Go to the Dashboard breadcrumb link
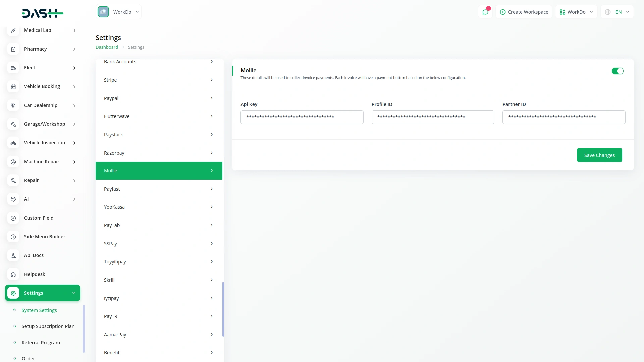Image resolution: width=644 pixels, height=362 pixels. click(107, 47)
